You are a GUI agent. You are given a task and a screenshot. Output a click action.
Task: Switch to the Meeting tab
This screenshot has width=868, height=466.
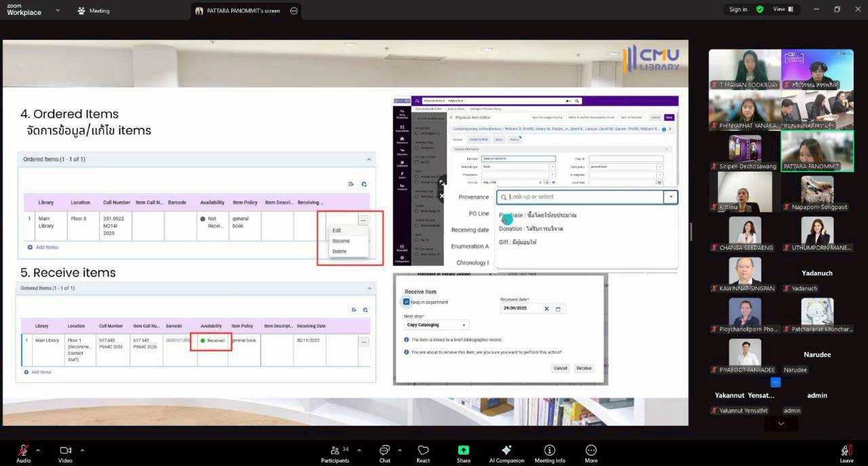[x=94, y=11]
